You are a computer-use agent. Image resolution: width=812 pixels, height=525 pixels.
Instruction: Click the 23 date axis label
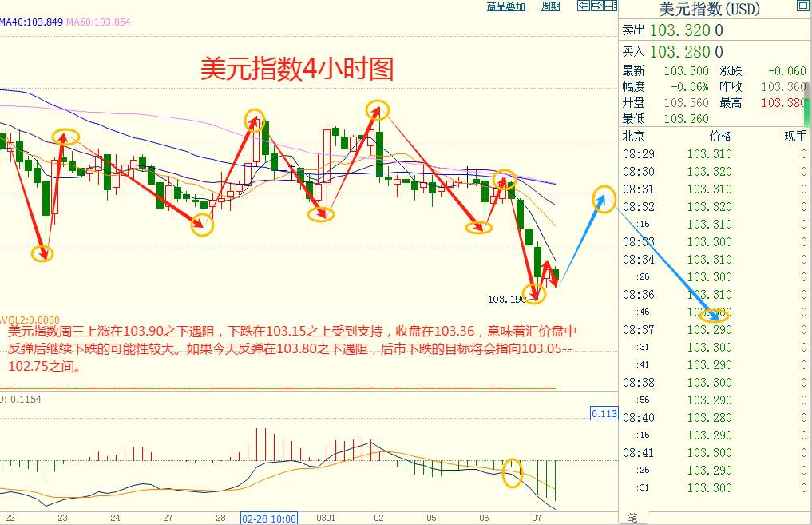coord(62,518)
